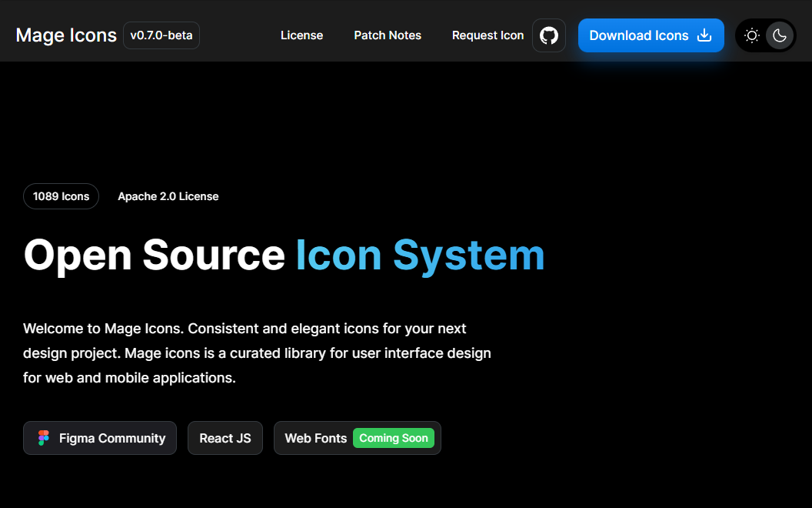Switch to dark mode moon icon
Viewport: 812px width, 508px height.
pos(780,35)
